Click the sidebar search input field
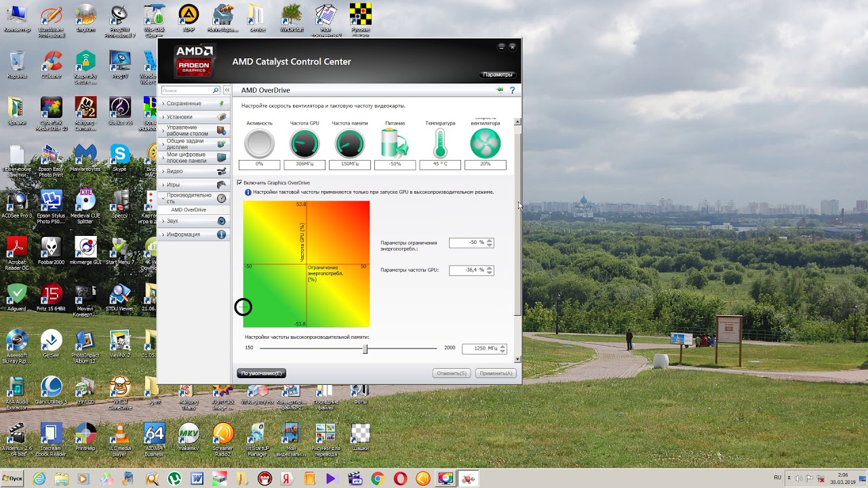The height and width of the screenshot is (488, 868). [186, 90]
